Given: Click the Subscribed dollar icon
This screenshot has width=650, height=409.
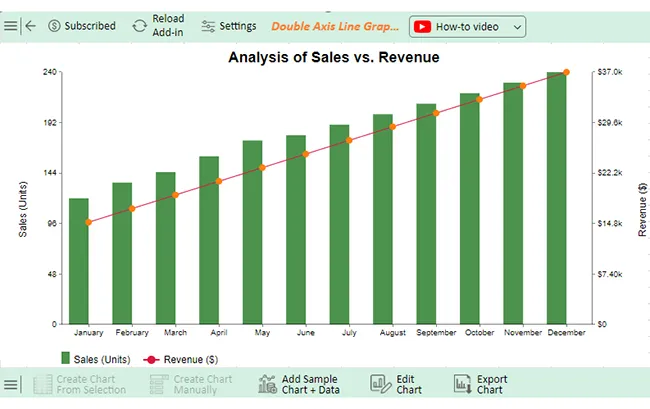Looking at the screenshot, I should click(54, 26).
